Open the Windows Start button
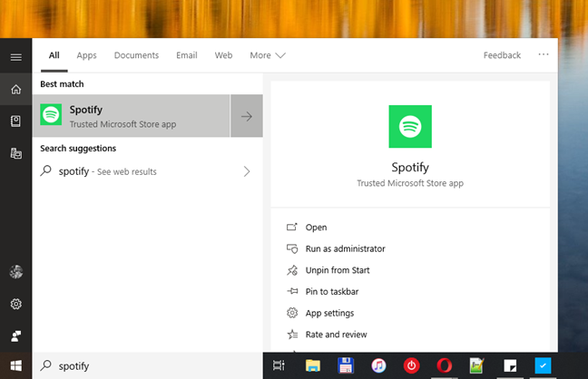588x379 pixels. [x=15, y=365]
